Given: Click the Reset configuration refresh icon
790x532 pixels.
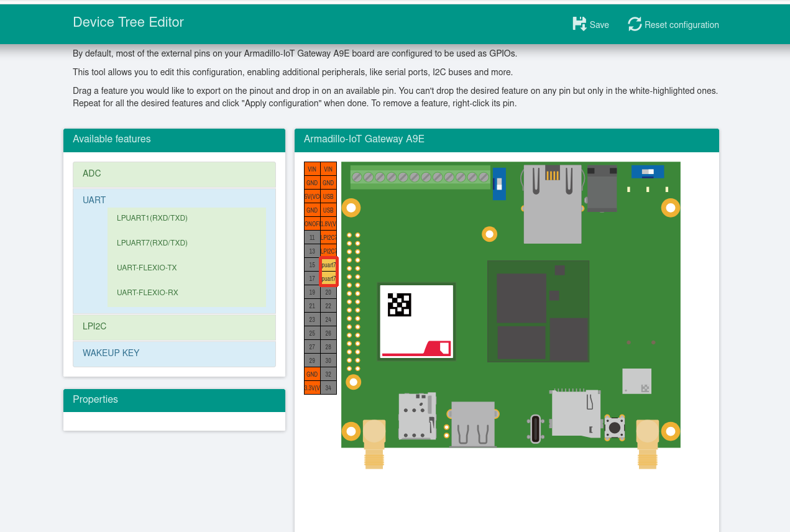Looking at the screenshot, I should tap(635, 24).
